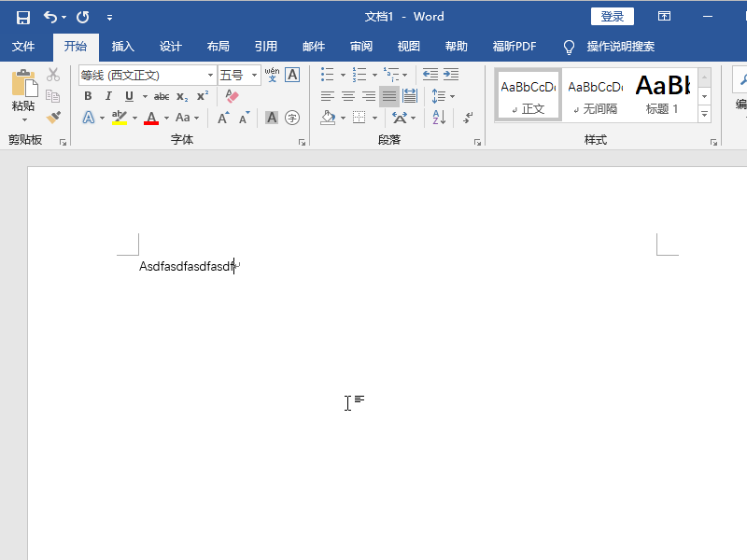Open the 文件 menu
The image size is (747, 560).
[x=23, y=47]
